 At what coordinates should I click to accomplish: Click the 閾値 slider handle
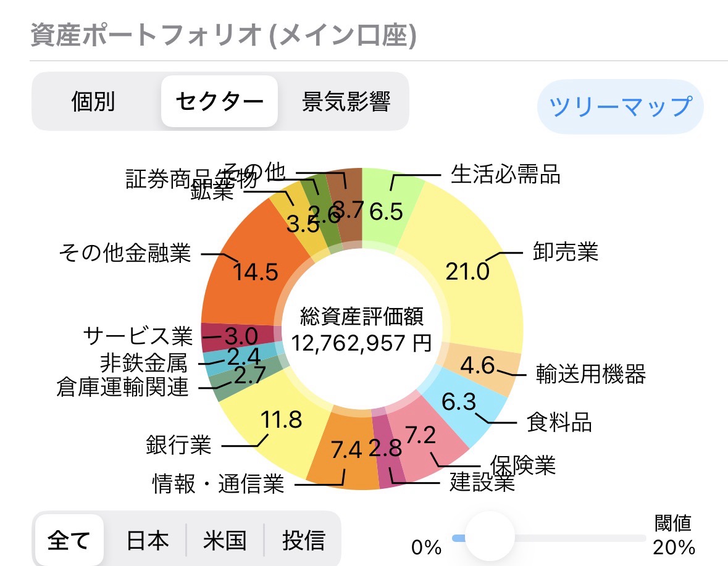click(x=489, y=537)
